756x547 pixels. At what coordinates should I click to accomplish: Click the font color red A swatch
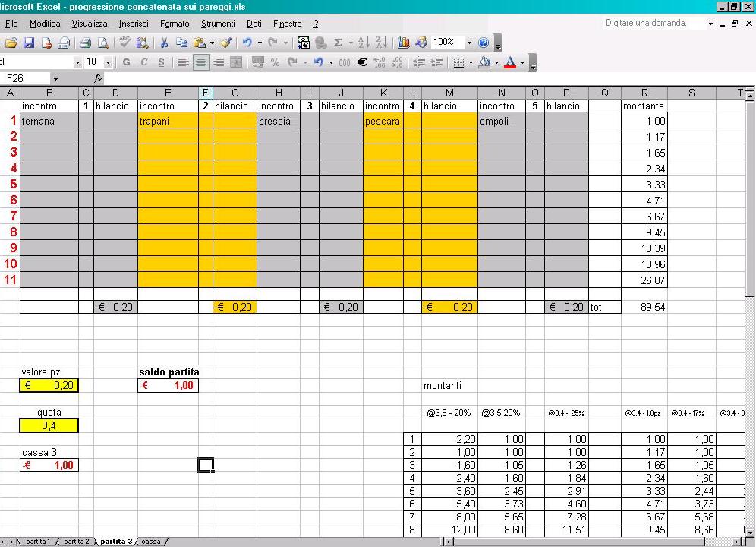pyautogui.click(x=509, y=62)
